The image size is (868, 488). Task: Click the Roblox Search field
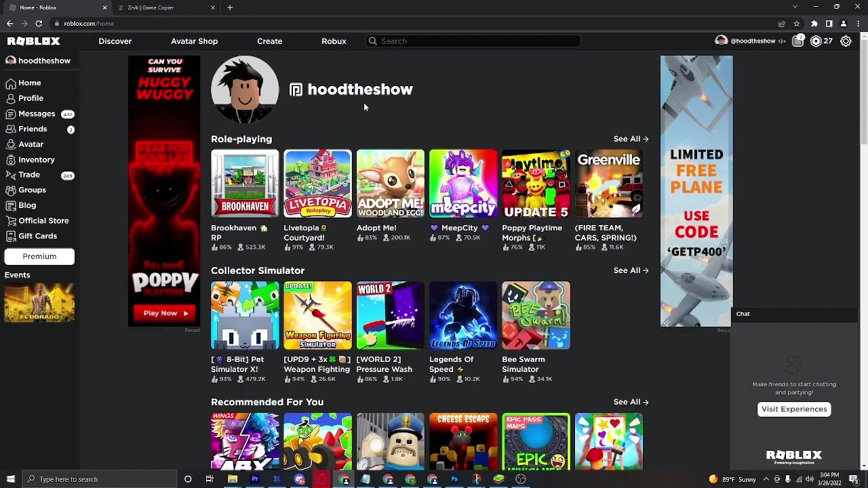coord(475,41)
